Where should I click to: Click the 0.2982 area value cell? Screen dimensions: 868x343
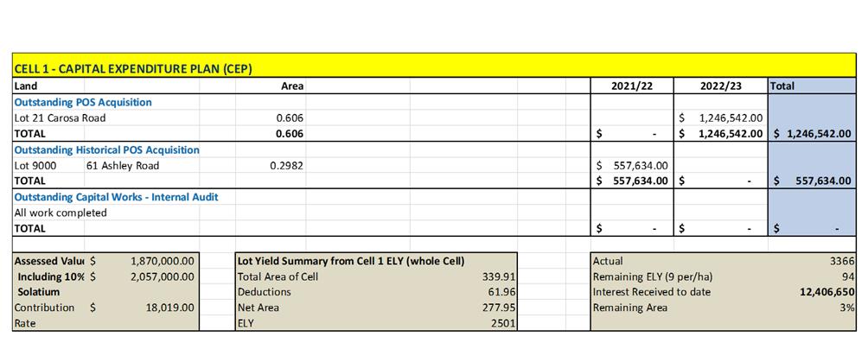[x=286, y=165]
